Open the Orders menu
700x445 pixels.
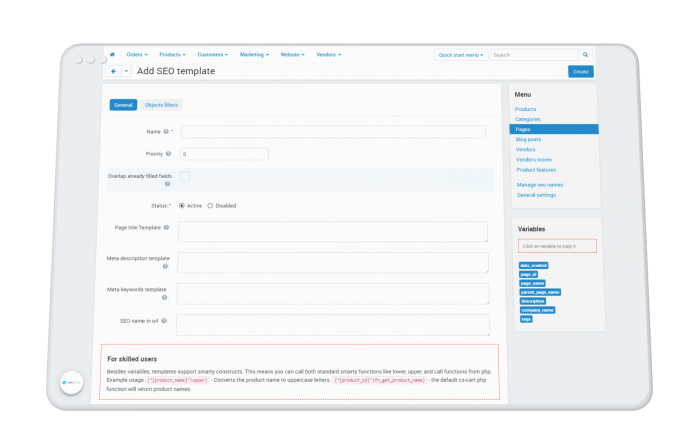tap(137, 54)
